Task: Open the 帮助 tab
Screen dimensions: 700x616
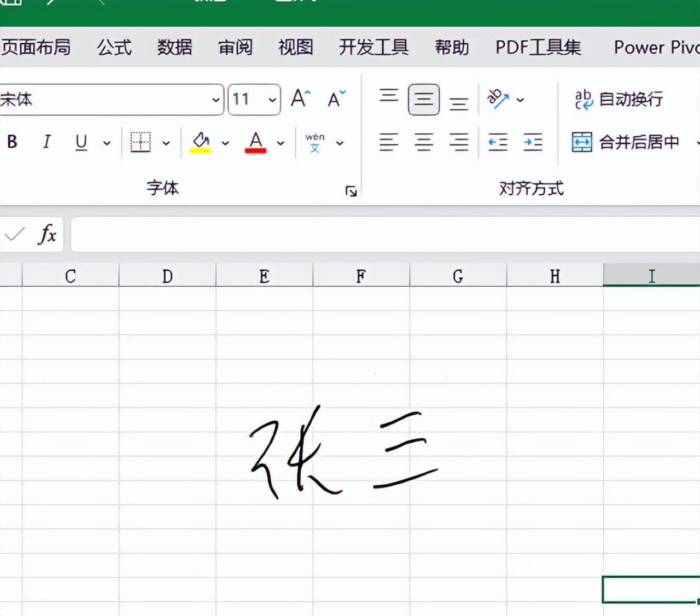Action: click(x=452, y=47)
